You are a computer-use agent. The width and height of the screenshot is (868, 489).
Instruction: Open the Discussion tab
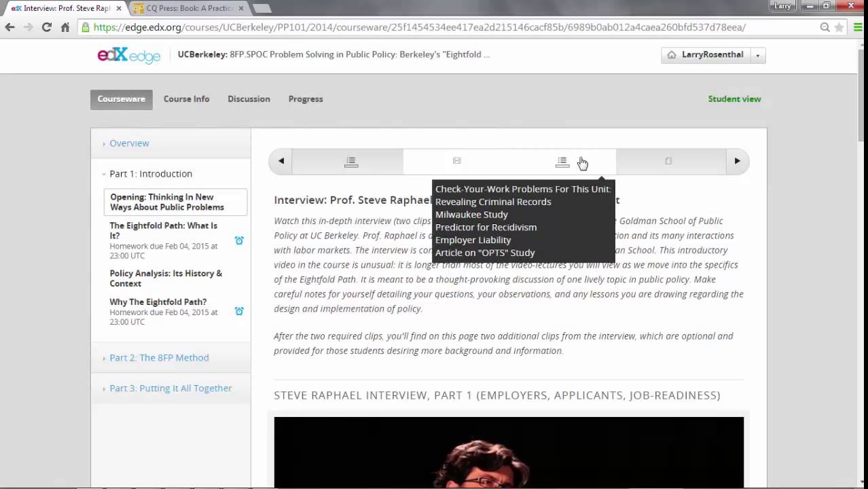pos(249,99)
